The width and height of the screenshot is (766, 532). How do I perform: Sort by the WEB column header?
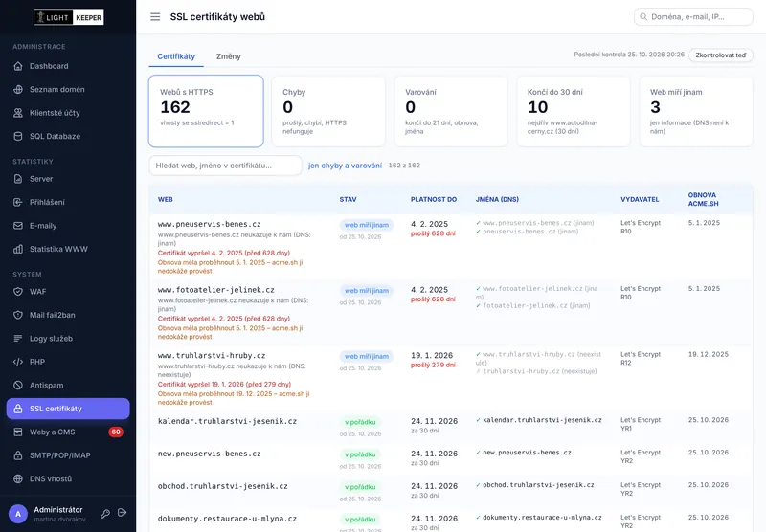coord(165,199)
